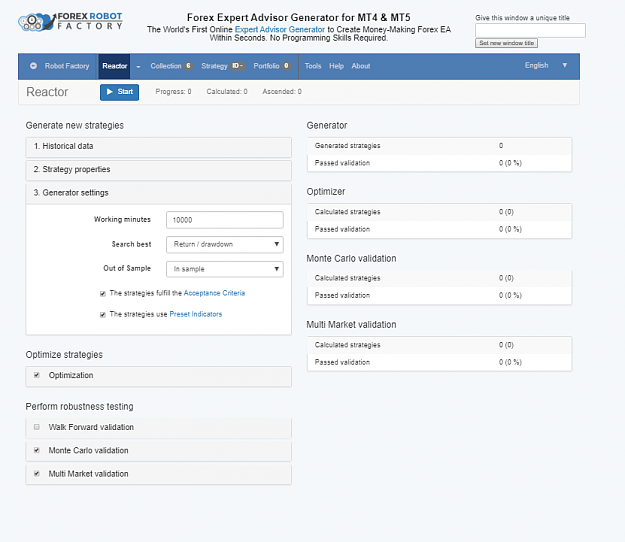Uncheck the Optimization checkbox
Image resolution: width=625 pixels, height=542 pixels.
(37, 375)
